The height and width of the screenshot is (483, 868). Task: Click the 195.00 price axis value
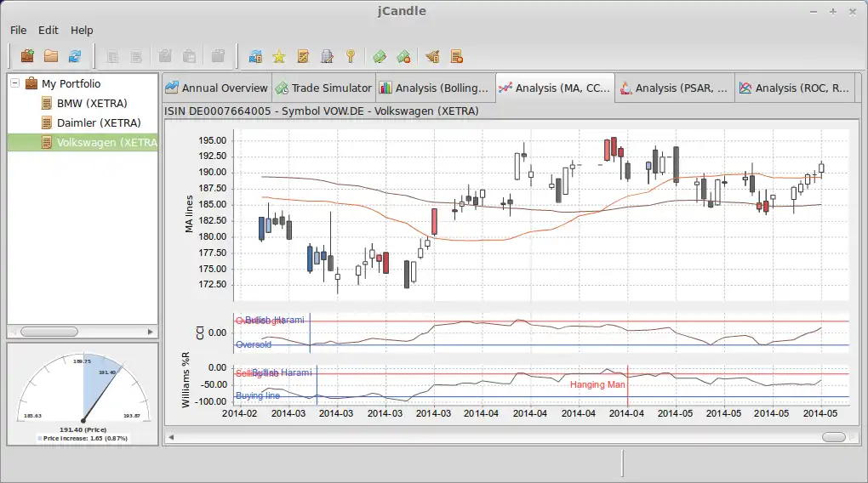[x=213, y=140]
